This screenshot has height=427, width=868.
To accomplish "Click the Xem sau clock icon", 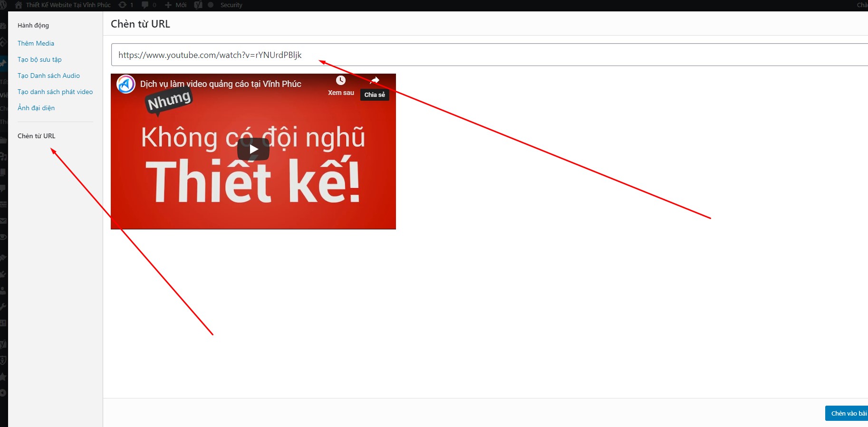I will [x=341, y=80].
